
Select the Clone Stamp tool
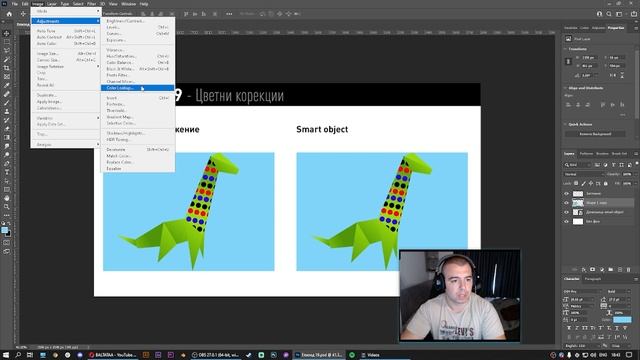(x=7, y=111)
